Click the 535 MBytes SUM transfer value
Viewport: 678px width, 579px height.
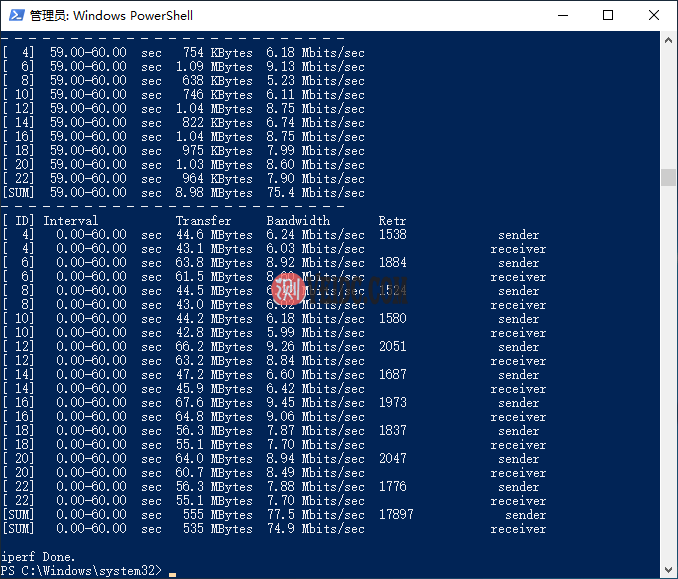click(217, 528)
